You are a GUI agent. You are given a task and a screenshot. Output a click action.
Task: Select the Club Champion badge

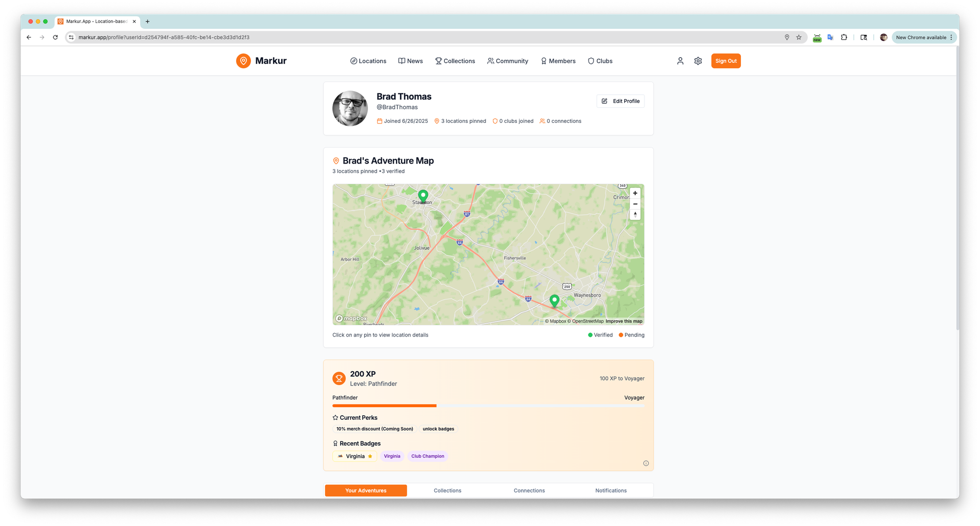[x=427, y=456]
